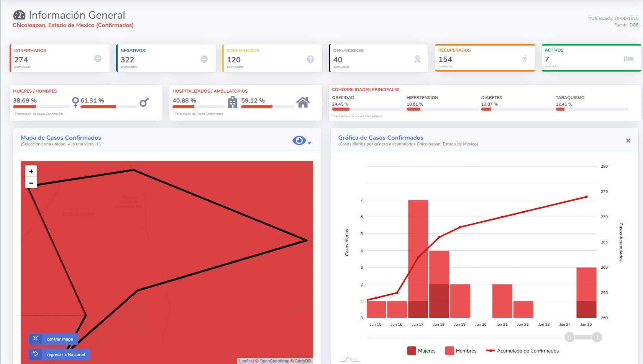Click the Confirmados 274 value

pos(21,60)
